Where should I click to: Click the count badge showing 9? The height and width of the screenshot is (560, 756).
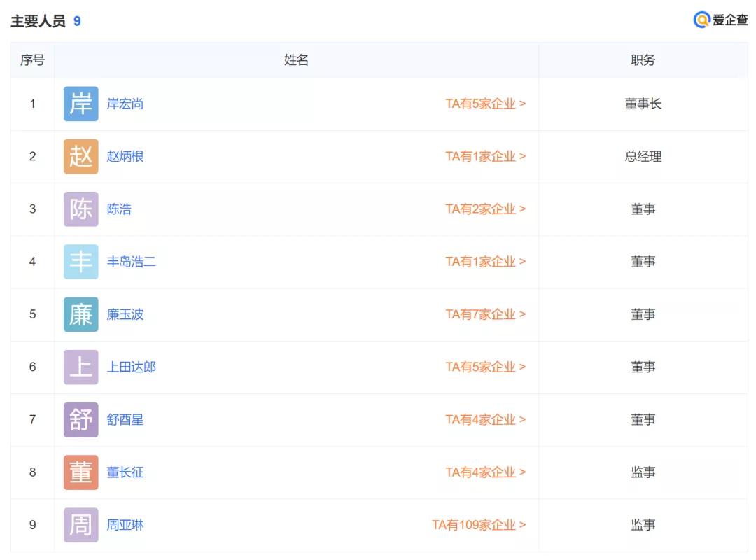(x=77, y=20)
